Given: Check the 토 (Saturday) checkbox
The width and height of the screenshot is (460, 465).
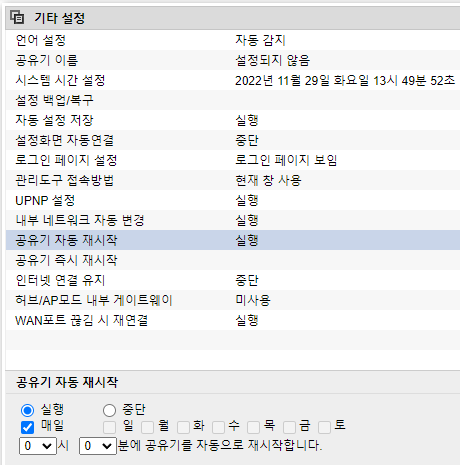Looking at the screenshot, I should tap(324, 427).
